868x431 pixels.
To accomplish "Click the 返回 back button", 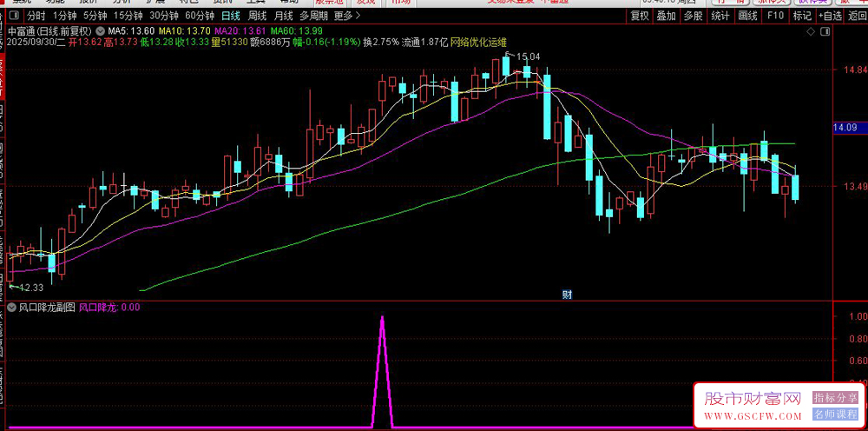I will point(857,16).
